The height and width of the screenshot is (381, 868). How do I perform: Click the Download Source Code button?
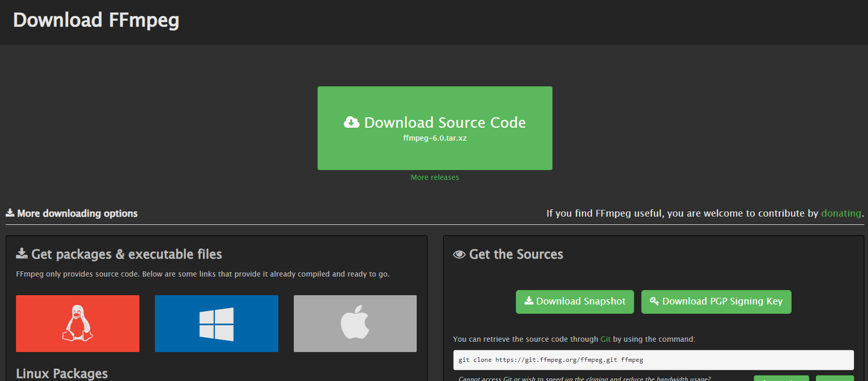click(x=435, y=128)
